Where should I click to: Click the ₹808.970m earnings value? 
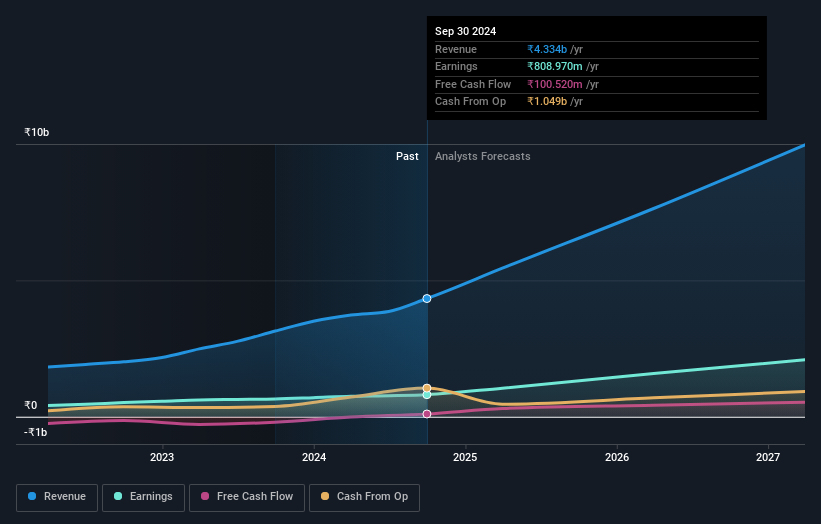coord(555,66)
